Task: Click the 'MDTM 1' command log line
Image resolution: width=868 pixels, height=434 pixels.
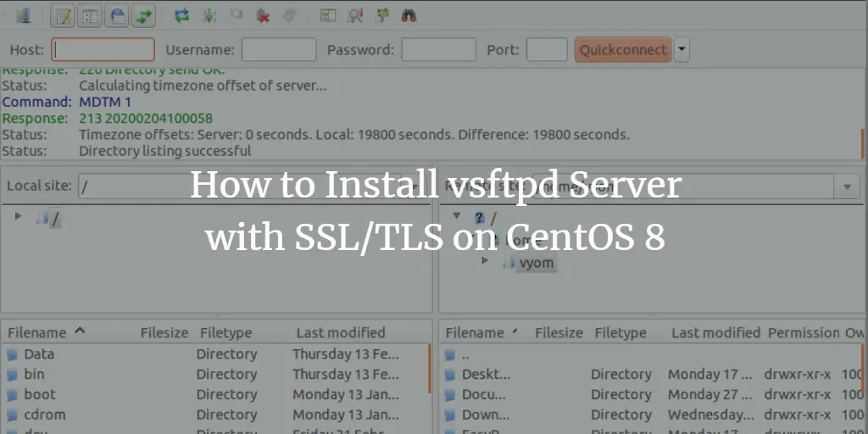Action: point(104,102)
